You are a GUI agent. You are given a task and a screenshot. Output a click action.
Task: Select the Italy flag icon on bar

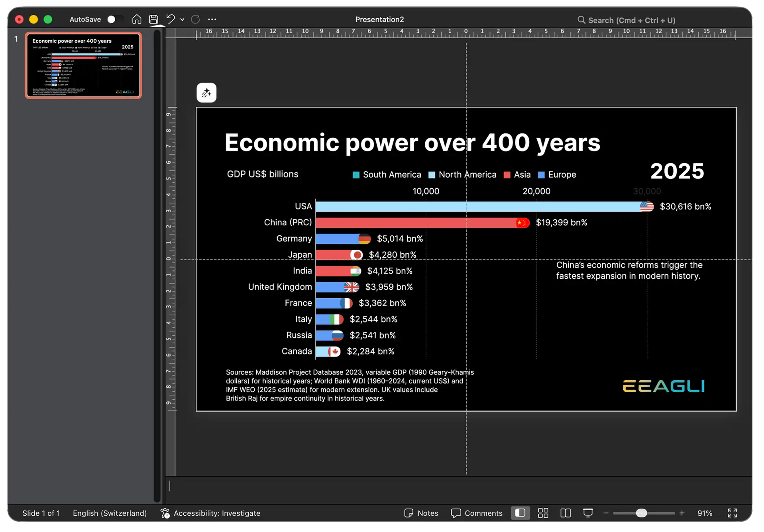point(337,319)
